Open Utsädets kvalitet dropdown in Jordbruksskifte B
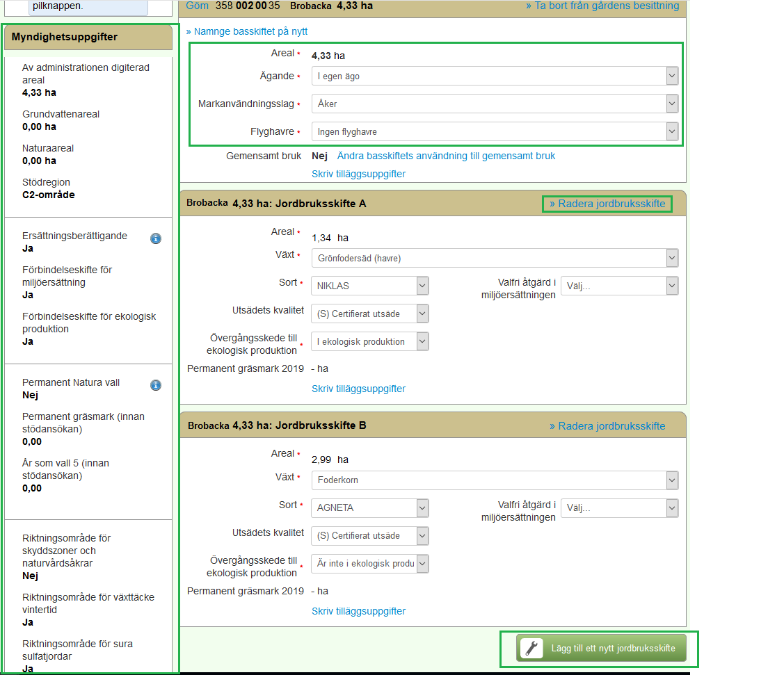The height and width of the screenshot is (675, 784). (370, 535)
